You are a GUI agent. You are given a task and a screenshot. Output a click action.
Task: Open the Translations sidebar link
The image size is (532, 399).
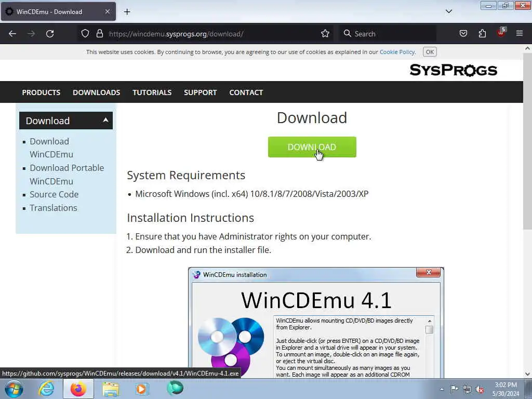tap(54, 208)
